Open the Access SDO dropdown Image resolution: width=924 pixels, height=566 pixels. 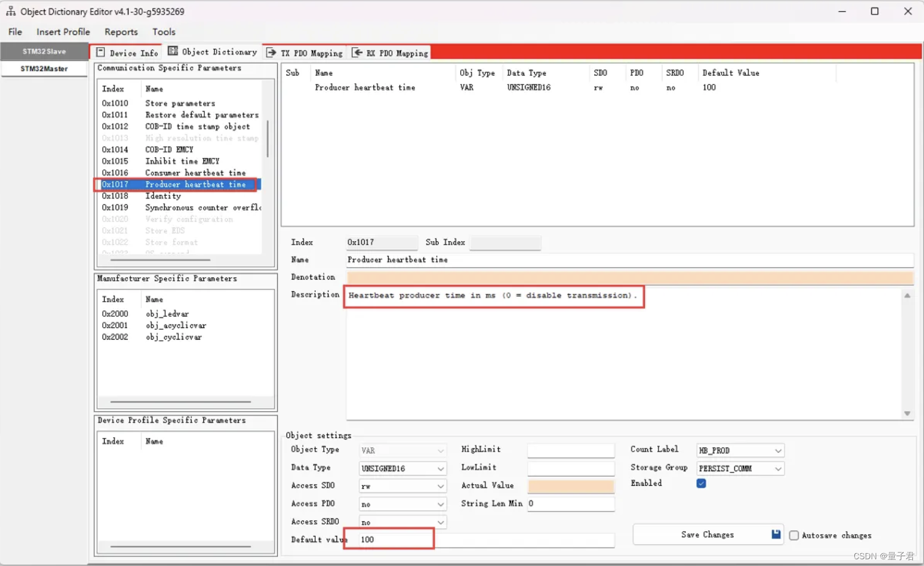click(x=403, y=486)
